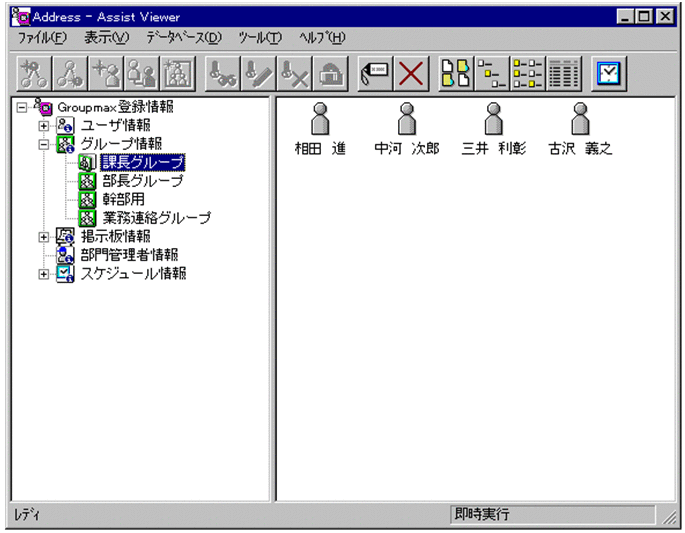
Task: Switch to small icons tree view
Action: tap(492, 74)
